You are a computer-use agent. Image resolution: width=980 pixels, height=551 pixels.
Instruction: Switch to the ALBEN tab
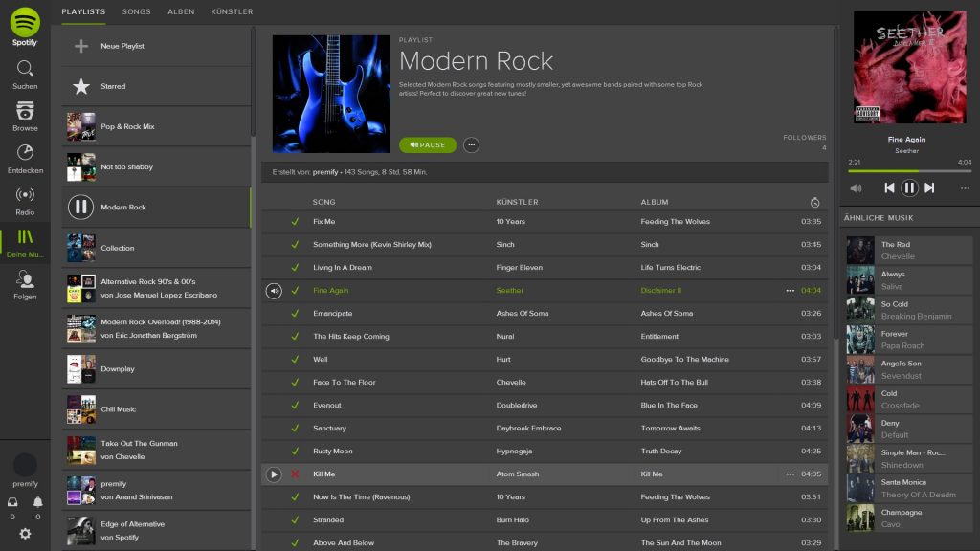point(181,11)
